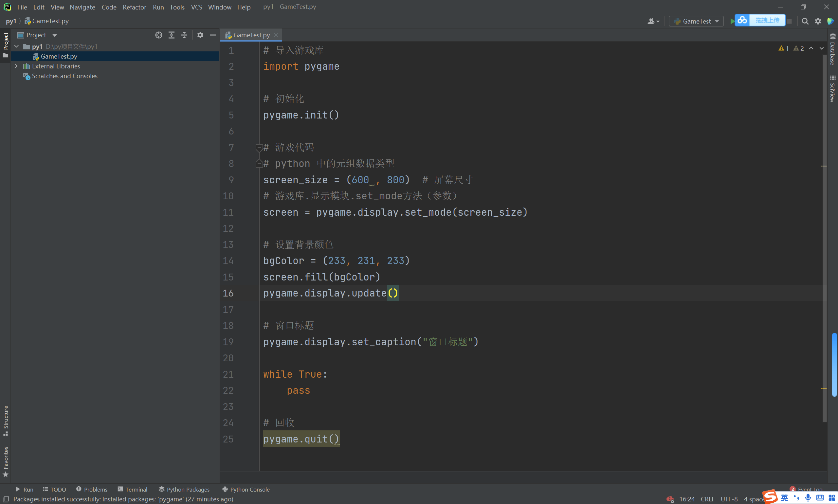
Task: Run GameTest with the green play icon
Action: tap(732, 21)
